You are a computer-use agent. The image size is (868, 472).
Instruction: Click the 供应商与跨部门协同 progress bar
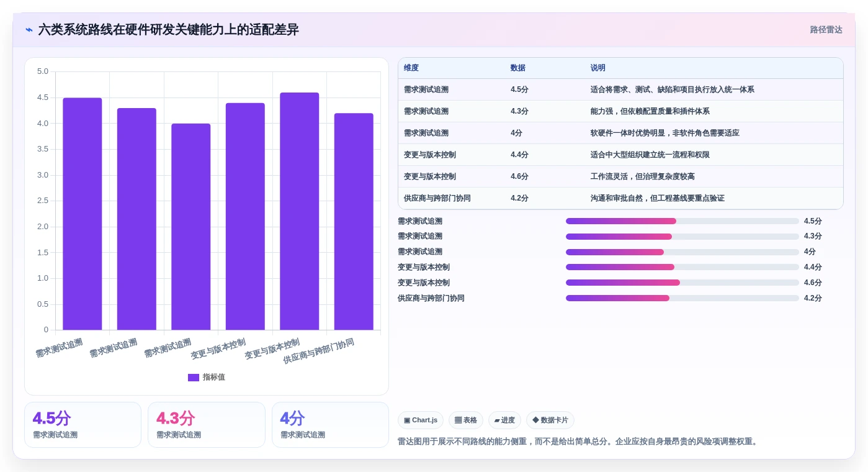[x=682, y=298]
